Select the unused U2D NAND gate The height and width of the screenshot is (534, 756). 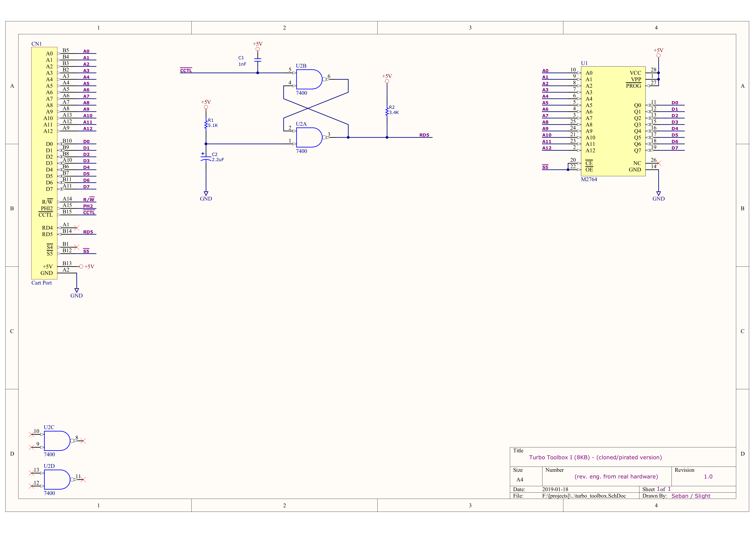tap(56, 480)
